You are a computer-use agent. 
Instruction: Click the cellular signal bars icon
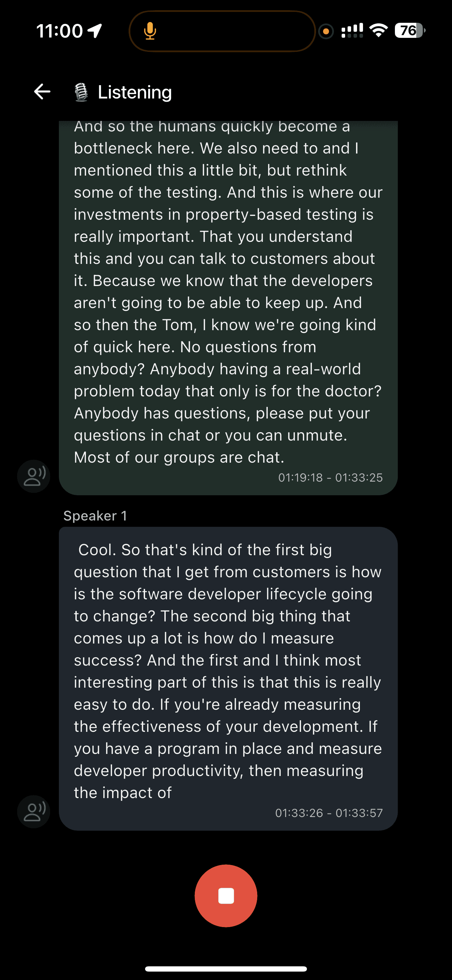click(352, 30)
